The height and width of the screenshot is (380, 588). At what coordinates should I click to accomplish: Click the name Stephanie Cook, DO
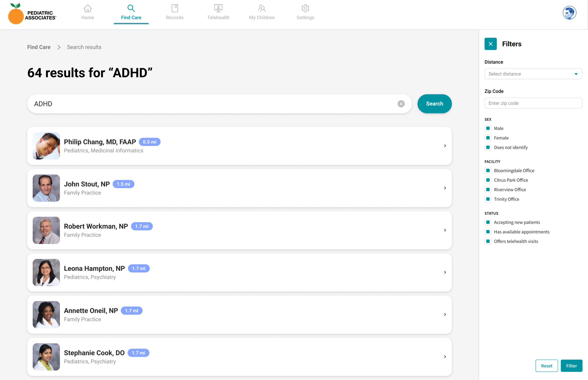click(x=94, y=353)
